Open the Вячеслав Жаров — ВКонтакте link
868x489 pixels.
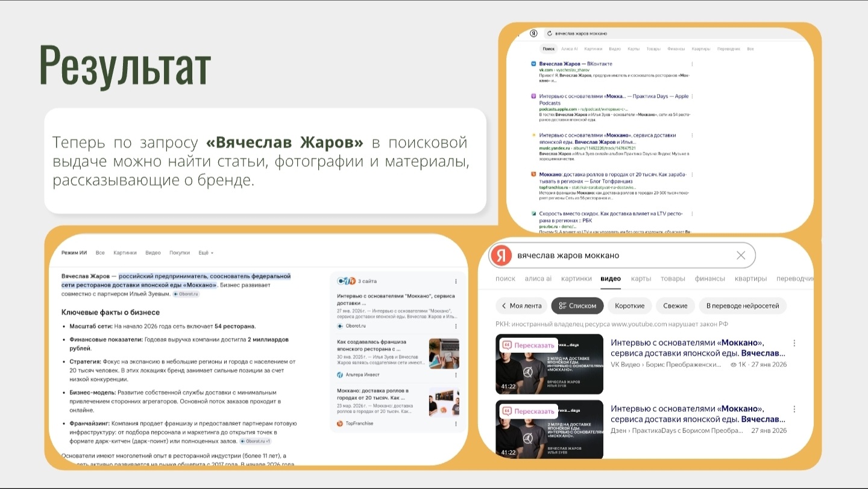click(576, 63)
